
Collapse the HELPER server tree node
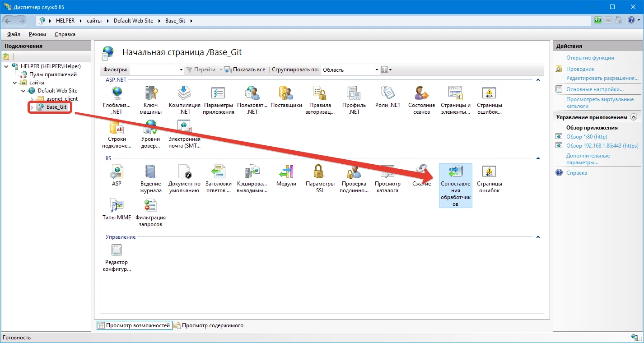click(6, 66)
